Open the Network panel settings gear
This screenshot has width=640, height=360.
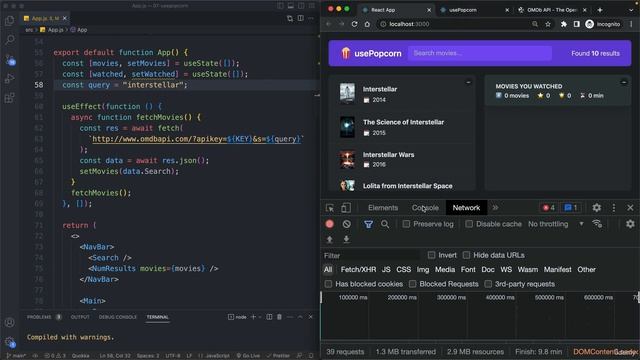pos(630,224)
